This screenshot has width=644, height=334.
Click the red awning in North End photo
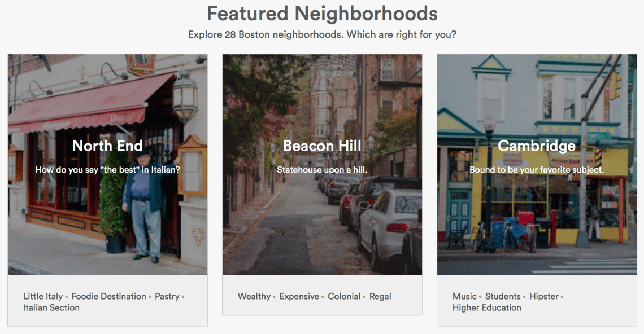pyautogui.click(x=85, y=104)
